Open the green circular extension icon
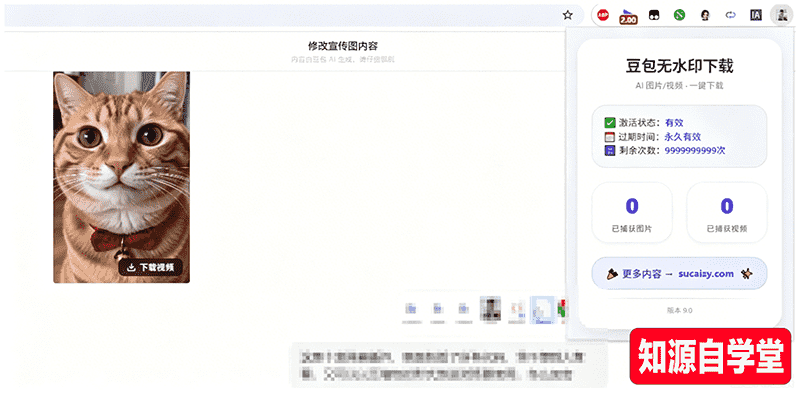 (679, 15)
